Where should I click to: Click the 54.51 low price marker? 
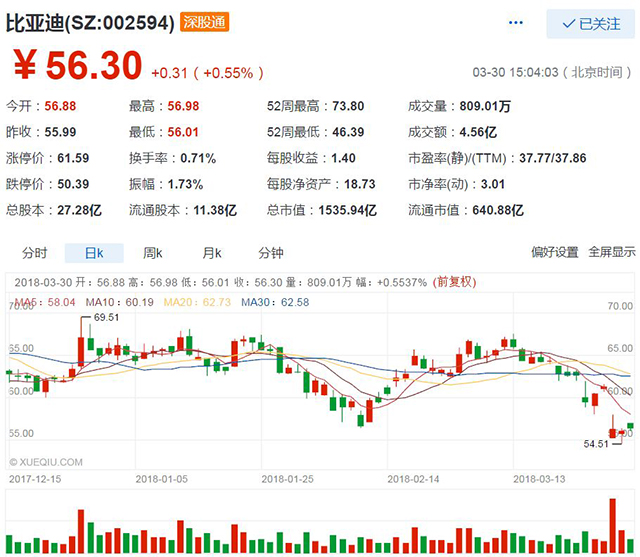coord(596,444)
